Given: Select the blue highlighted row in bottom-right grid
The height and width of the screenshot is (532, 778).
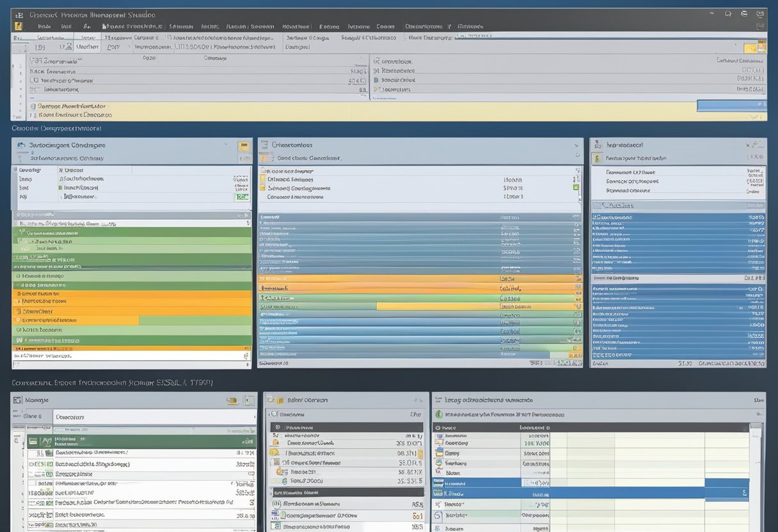Looking at the screenshot, I should pyautogui.click(x=590, y=493).
